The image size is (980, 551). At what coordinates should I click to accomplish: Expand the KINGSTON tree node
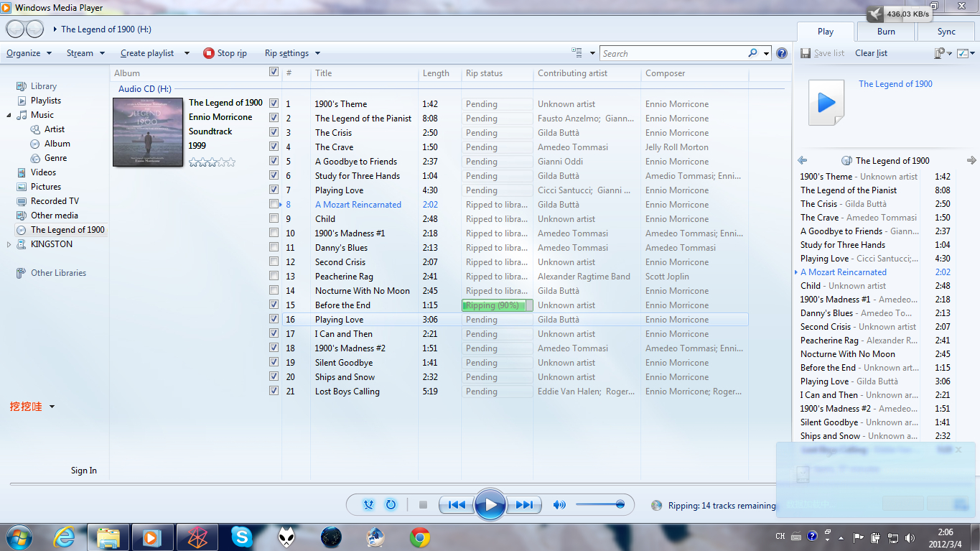[x=9, y=244]
